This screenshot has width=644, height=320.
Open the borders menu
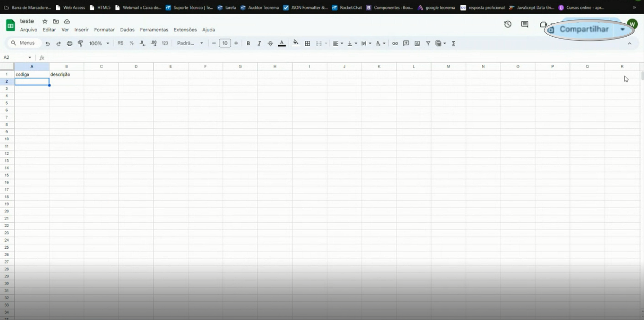[x=307, y=43]
